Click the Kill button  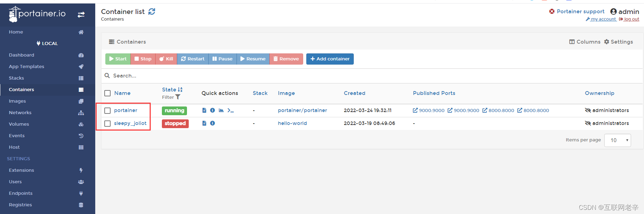[166, 59]
